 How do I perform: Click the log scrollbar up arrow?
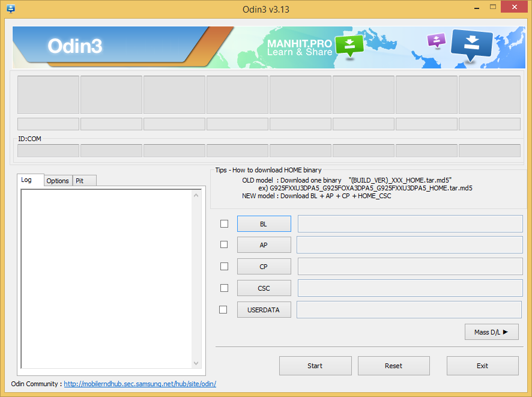[x=196, y=195]
